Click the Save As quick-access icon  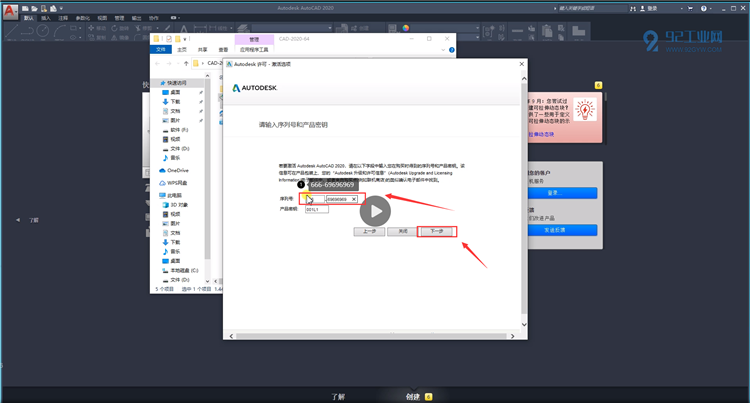tap(53, 9)
